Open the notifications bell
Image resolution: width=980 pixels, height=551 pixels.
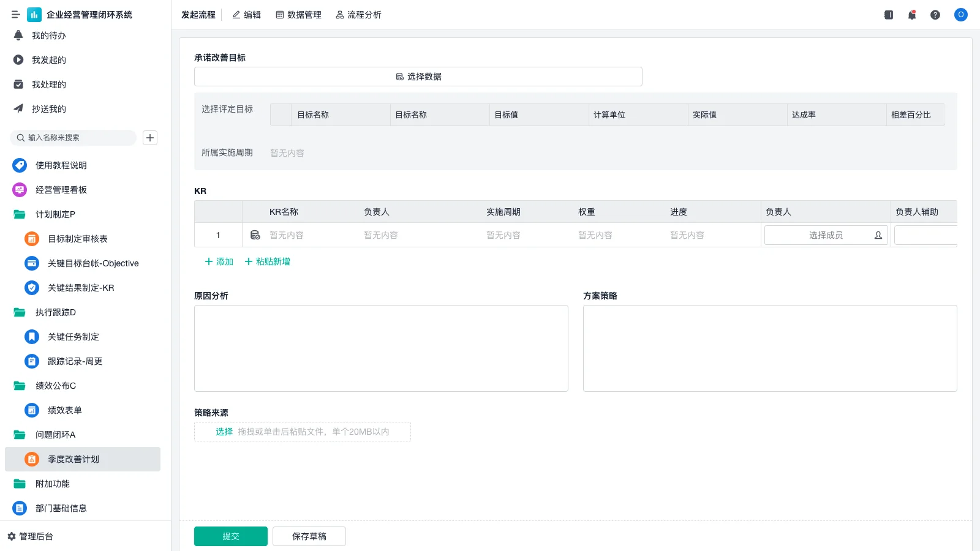pyautogui.click(x=911, y=15)
